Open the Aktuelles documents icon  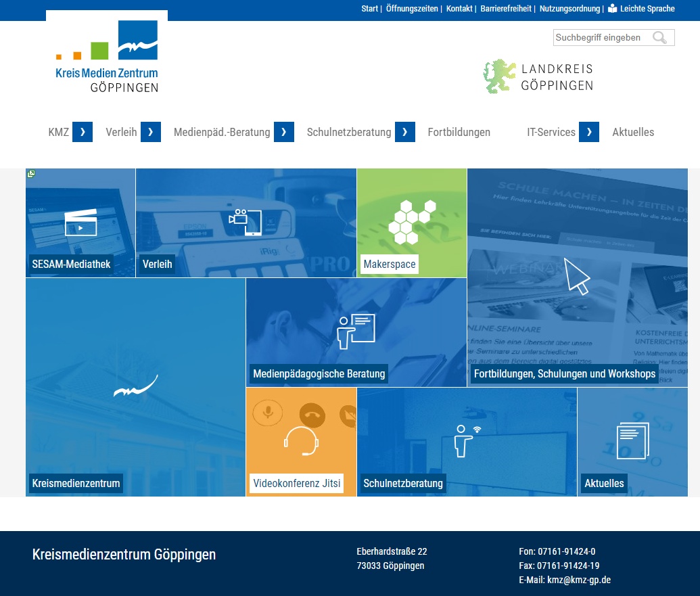632,441
